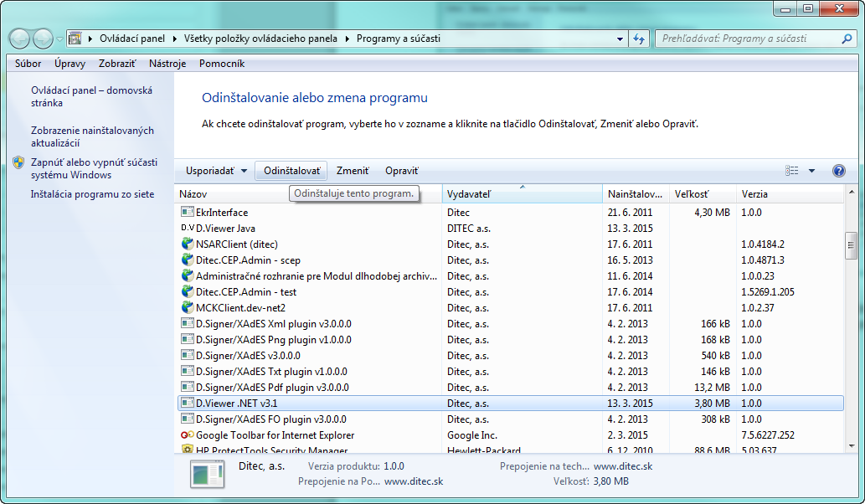
Task: Open the Usporiadať dropdown
Action: (216, 171)
